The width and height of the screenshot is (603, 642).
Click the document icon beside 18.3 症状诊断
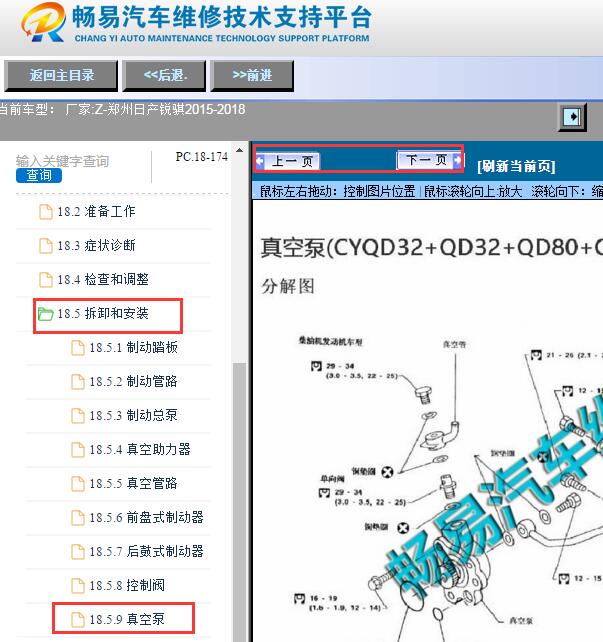pos(45,246)
